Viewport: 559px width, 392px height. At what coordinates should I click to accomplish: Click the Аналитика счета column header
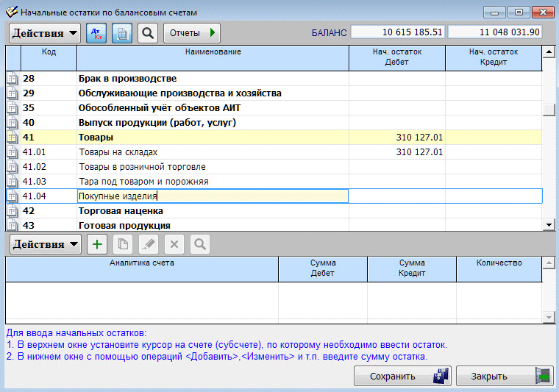[x=142, y=269]
